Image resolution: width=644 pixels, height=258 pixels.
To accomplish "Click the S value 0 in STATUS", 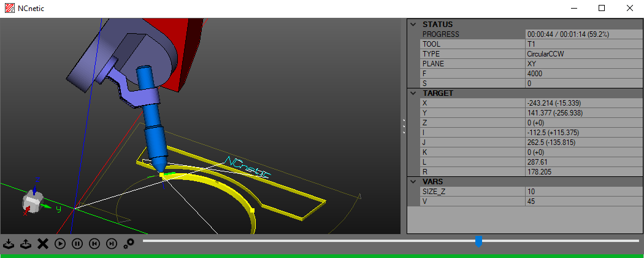I will pos(583,84).
